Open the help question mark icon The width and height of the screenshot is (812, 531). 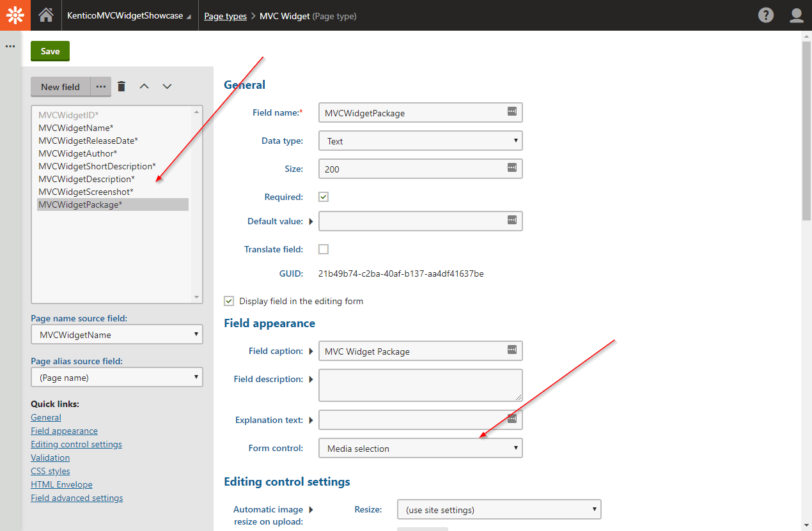coord(766,15)
